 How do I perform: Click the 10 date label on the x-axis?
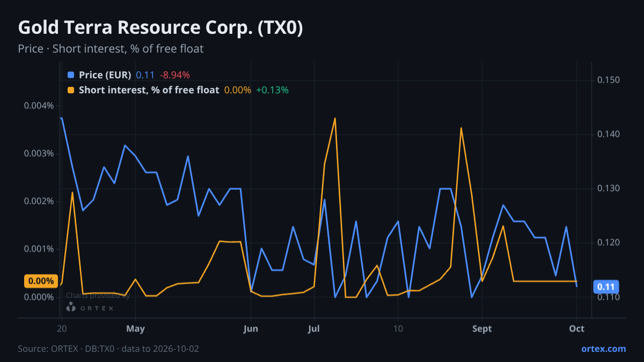click(x=398, y=329)
